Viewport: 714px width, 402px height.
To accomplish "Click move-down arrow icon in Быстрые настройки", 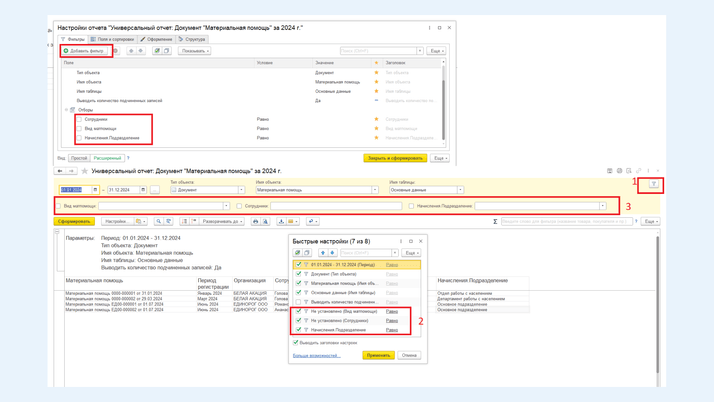I will (332, 253).
